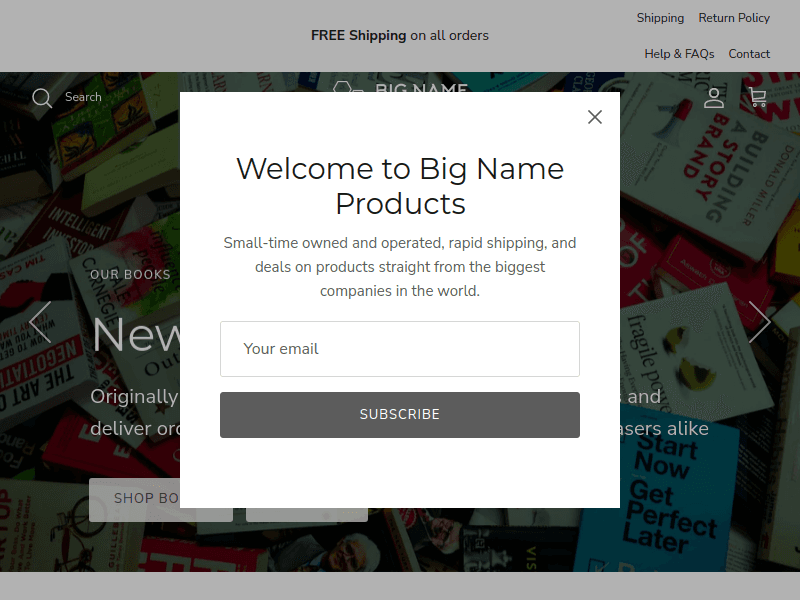Advance to the next slide arrow

pyautogui.click(x=760, y=322)
